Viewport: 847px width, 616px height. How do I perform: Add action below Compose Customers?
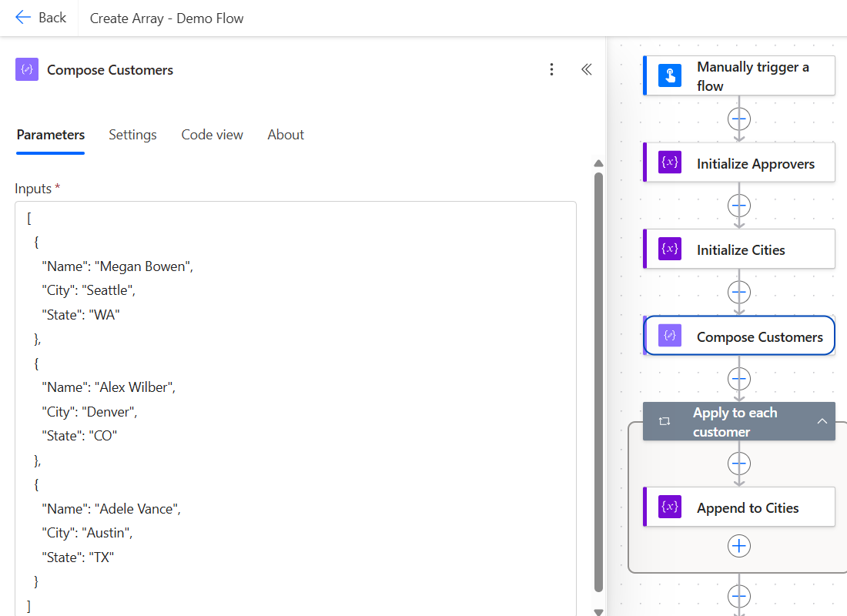pos(739,379)
